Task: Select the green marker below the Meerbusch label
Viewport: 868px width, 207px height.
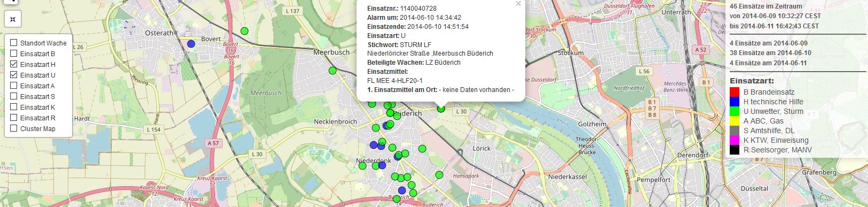Action: 333,70
